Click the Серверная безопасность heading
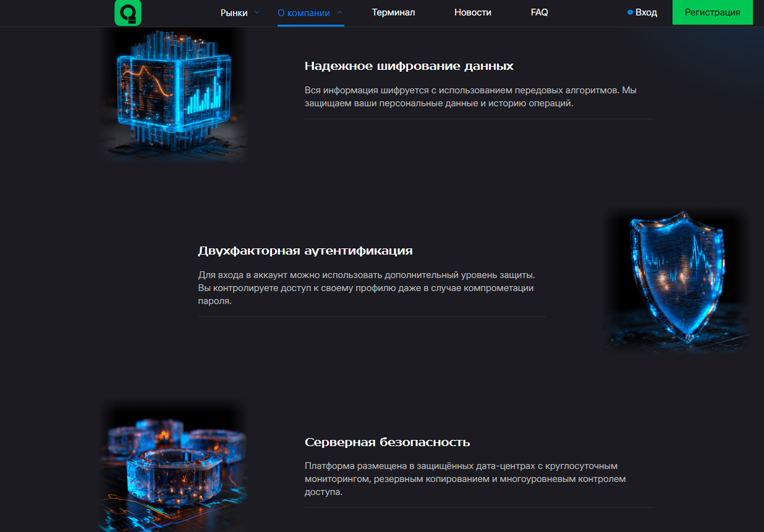The image size is (764, 532). coord(387,442)
